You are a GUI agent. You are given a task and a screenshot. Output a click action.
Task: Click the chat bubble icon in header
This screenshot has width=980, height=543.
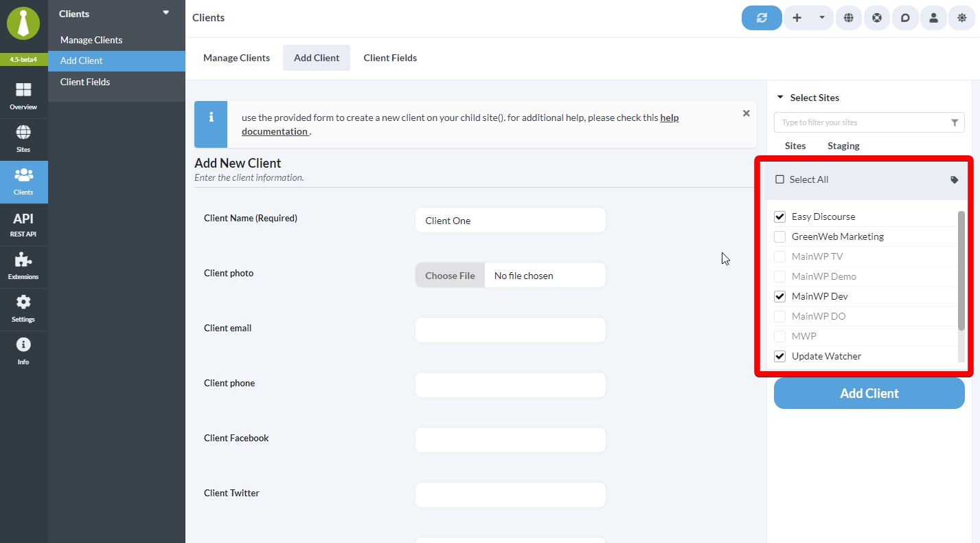(905, 18)
